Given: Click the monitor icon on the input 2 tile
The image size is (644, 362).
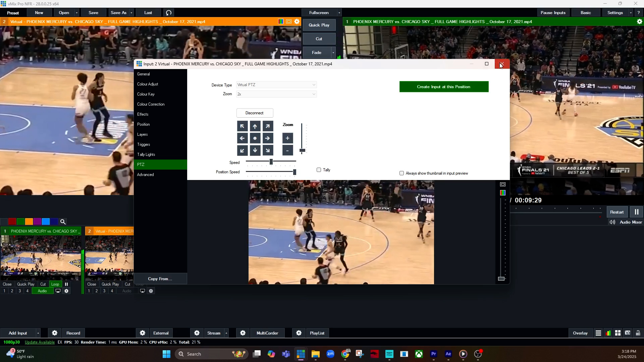Looking at the screenshot, I should click(143, 291).
